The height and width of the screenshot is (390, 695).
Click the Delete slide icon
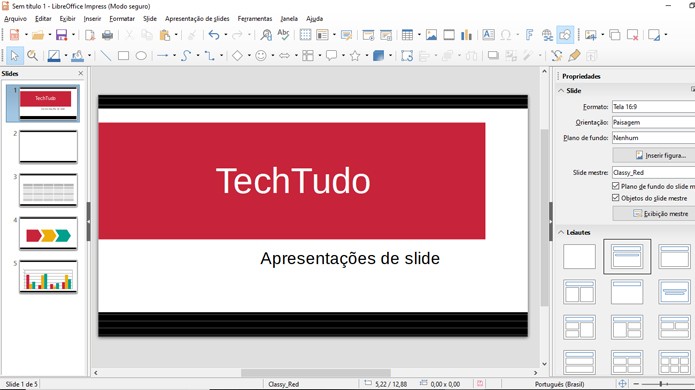pyautogui.click(x=633, y=35)
